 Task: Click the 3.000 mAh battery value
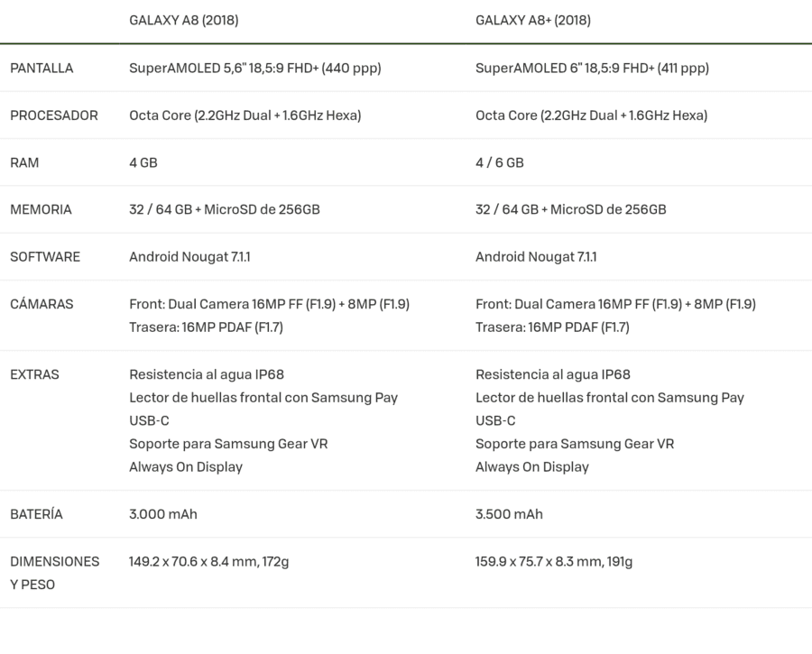163,514
